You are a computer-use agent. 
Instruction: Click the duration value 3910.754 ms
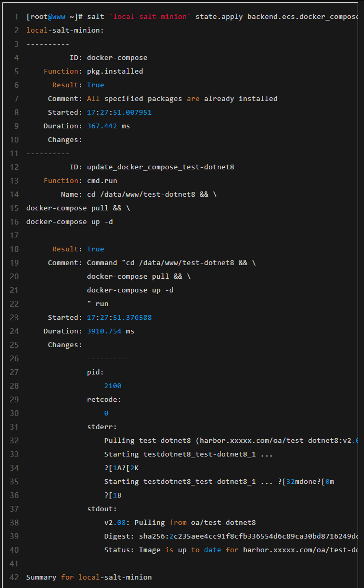(110, 331)
